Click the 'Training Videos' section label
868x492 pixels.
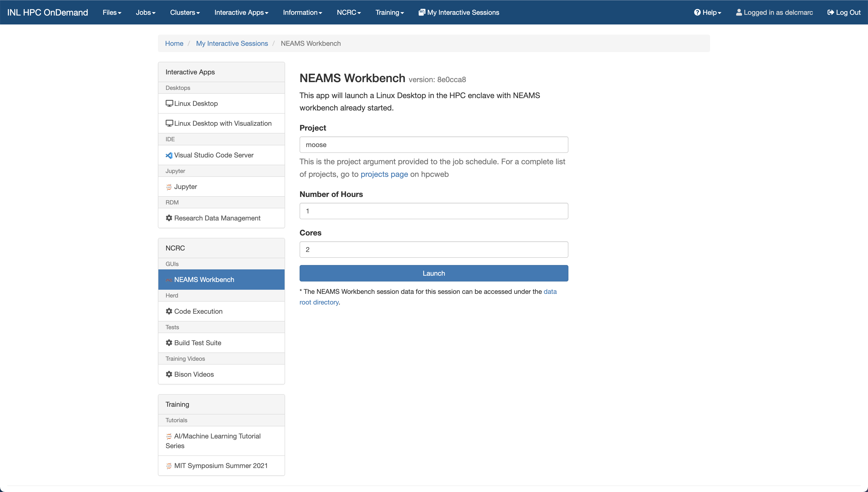[185, 359]
